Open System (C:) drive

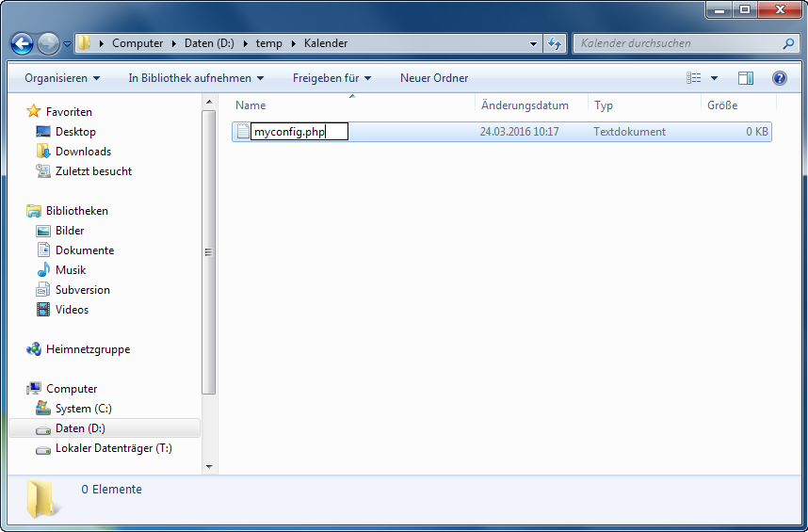84,409
